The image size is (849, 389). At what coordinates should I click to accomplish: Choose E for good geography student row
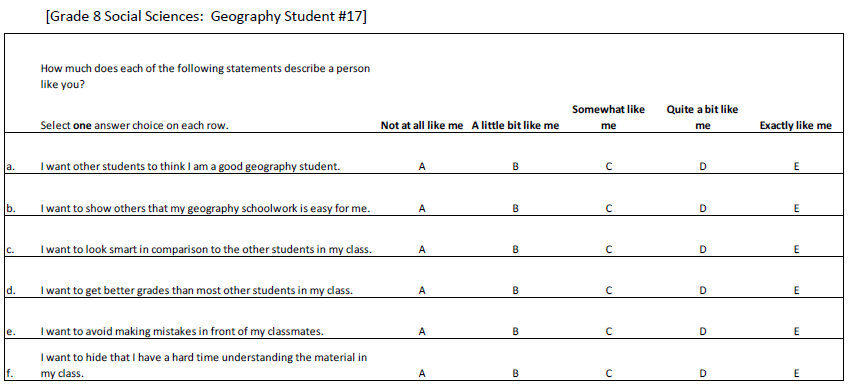point(796,167)
